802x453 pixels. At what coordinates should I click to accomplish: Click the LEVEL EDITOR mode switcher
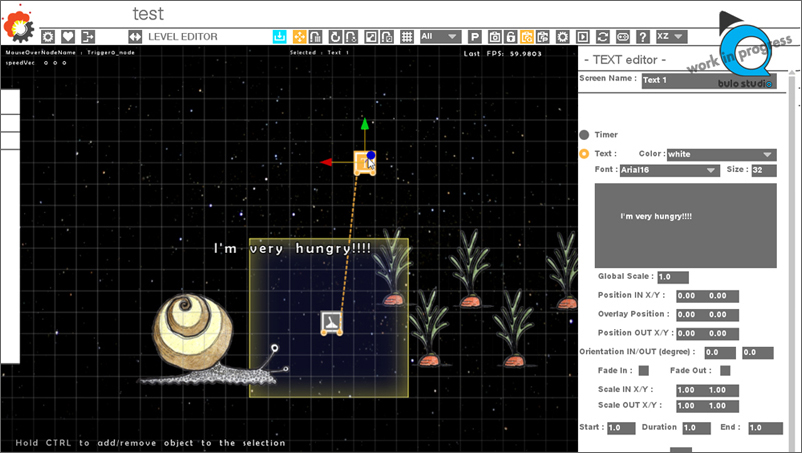pos(181,36)
